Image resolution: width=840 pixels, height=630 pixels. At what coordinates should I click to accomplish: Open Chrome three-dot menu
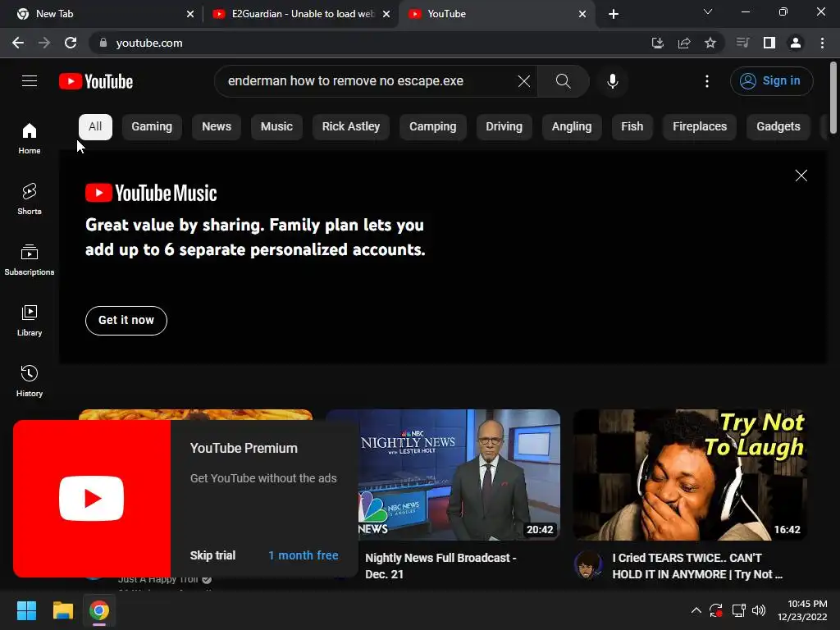coord(822,43)
